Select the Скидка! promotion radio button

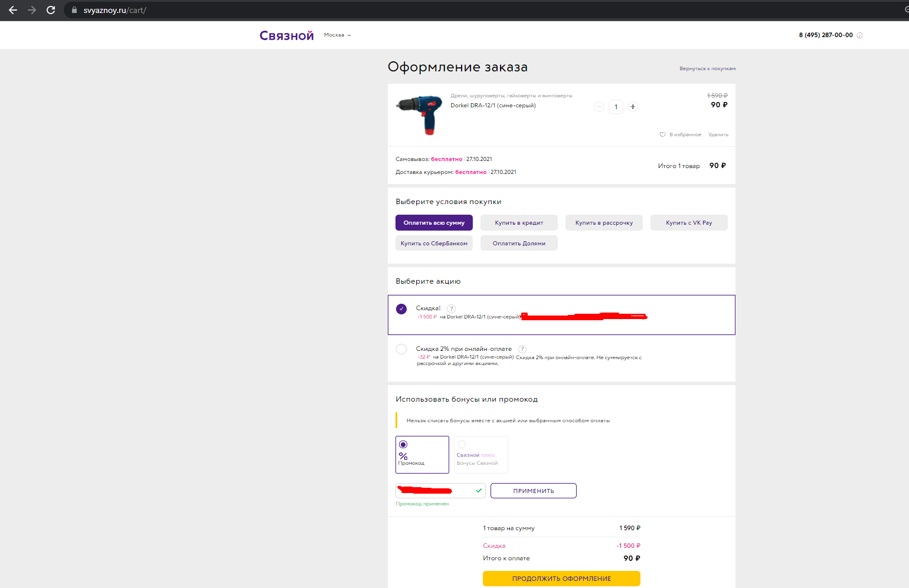click(x=401, y=309)
